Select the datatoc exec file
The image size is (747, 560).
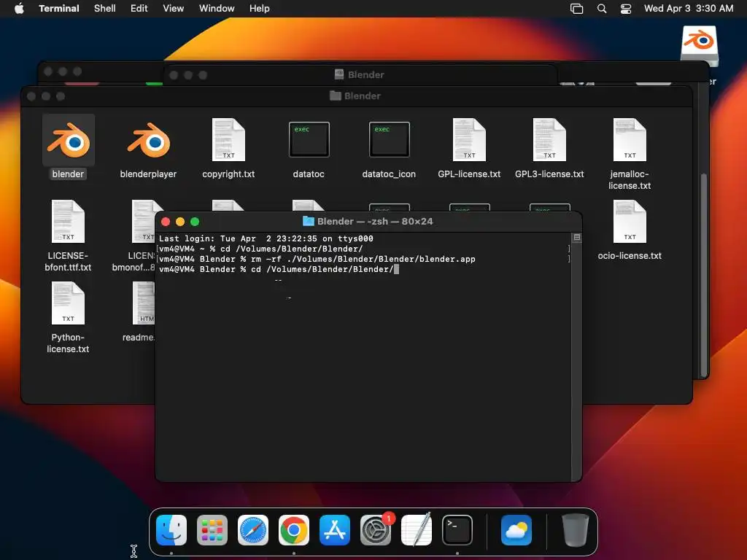[309, 139]
